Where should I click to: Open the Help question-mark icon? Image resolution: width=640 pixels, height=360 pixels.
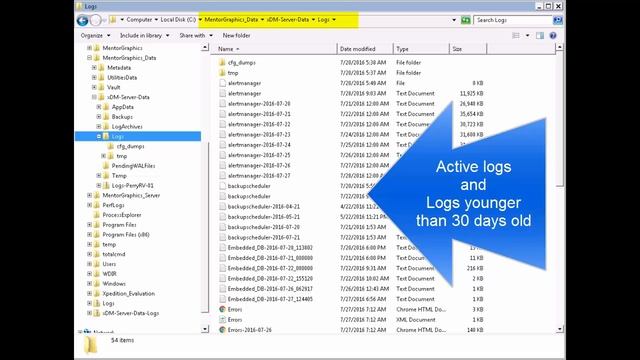[553, 36]
